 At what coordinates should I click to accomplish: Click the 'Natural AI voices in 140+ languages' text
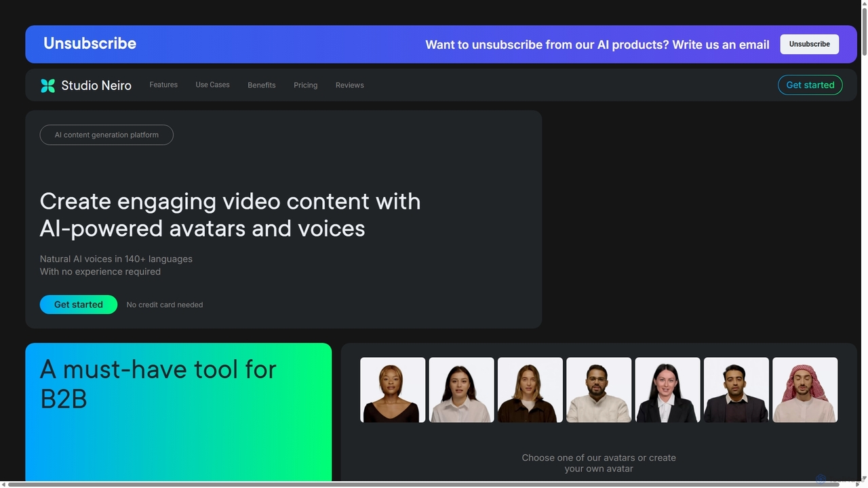pyautogui.click(x=116, y=259)
